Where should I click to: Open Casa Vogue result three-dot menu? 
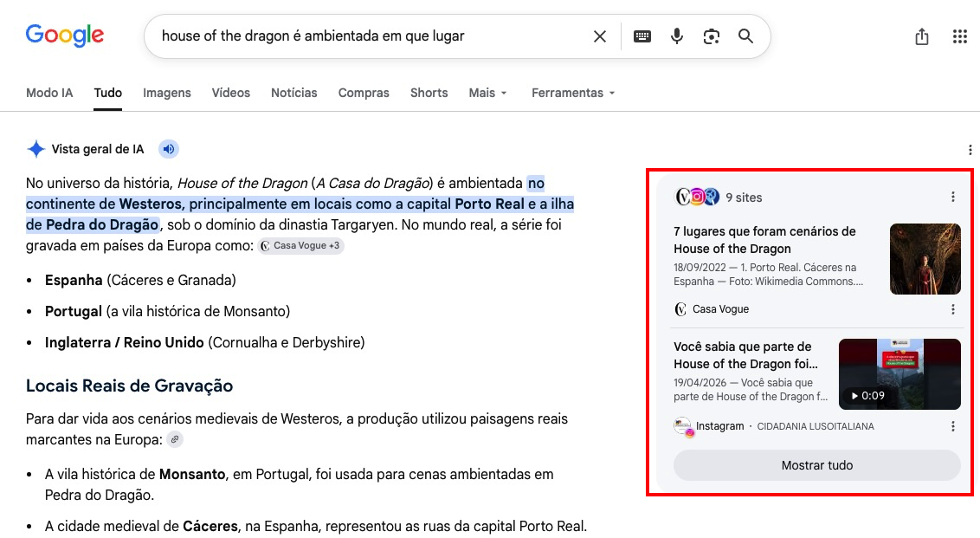pos(953,309)
